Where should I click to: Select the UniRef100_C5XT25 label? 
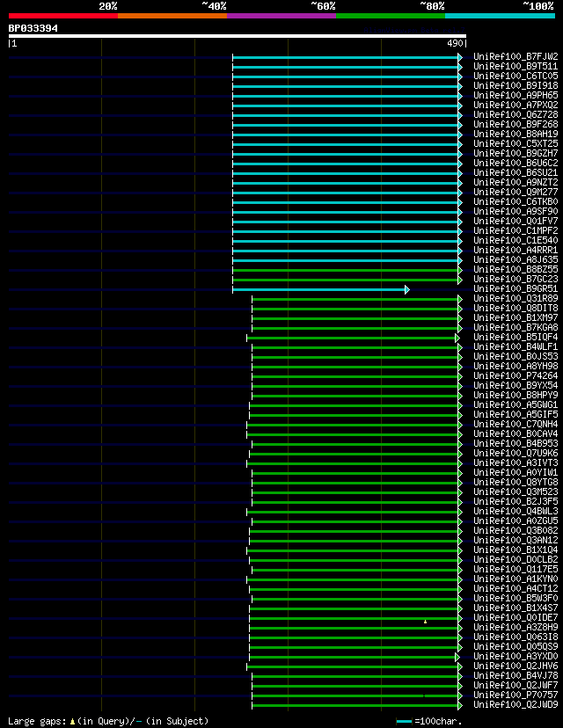click(x=515, y=144)
